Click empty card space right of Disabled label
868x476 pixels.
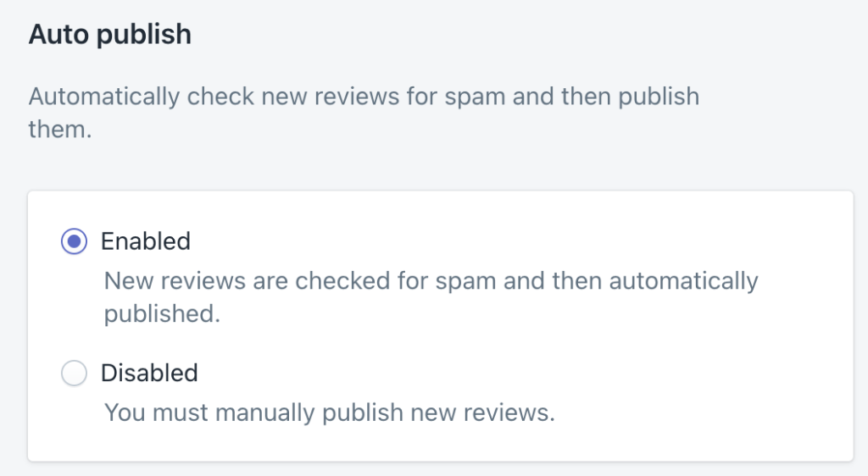pyautogui.click(x=509, y=374)
